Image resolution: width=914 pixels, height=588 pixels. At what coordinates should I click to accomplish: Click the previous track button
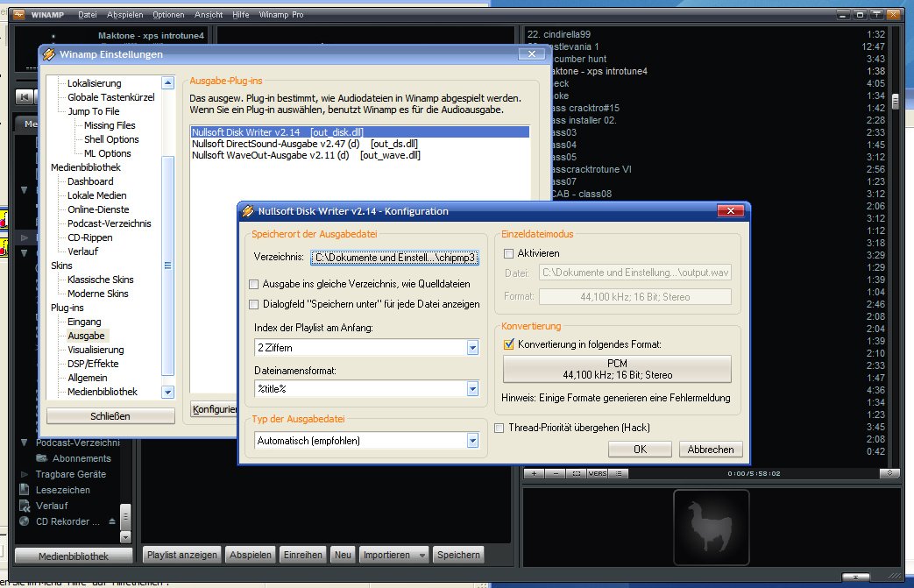pyautogui.click(x=25, y=95)
